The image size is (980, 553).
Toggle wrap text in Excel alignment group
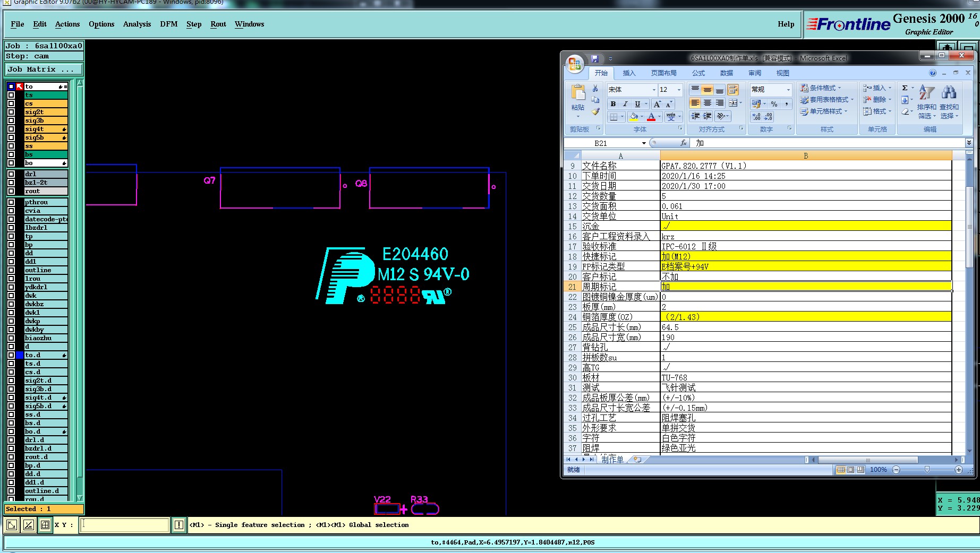(733, 89)
